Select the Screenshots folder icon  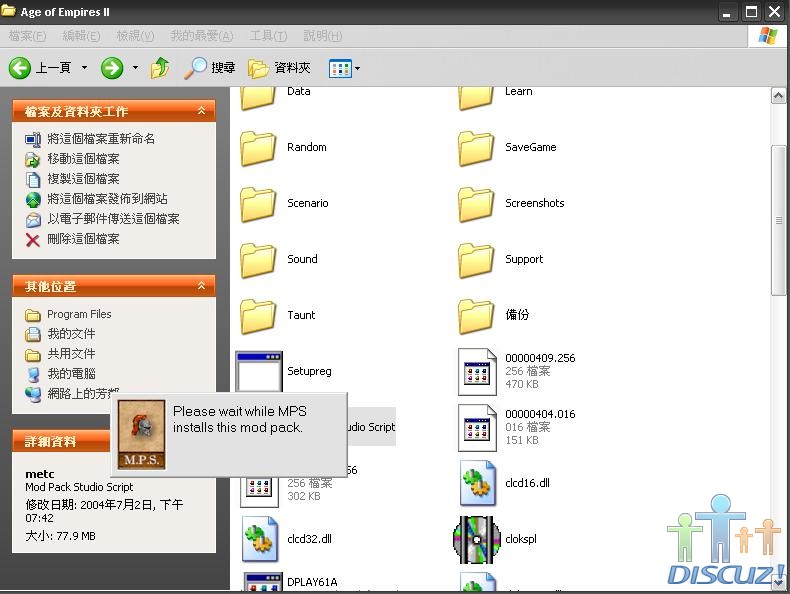pos(476,204)
